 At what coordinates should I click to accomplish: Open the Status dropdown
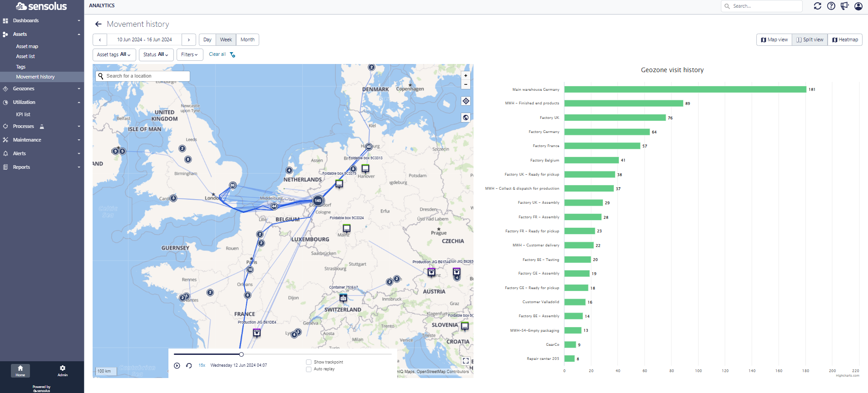(x=156, y=54)
